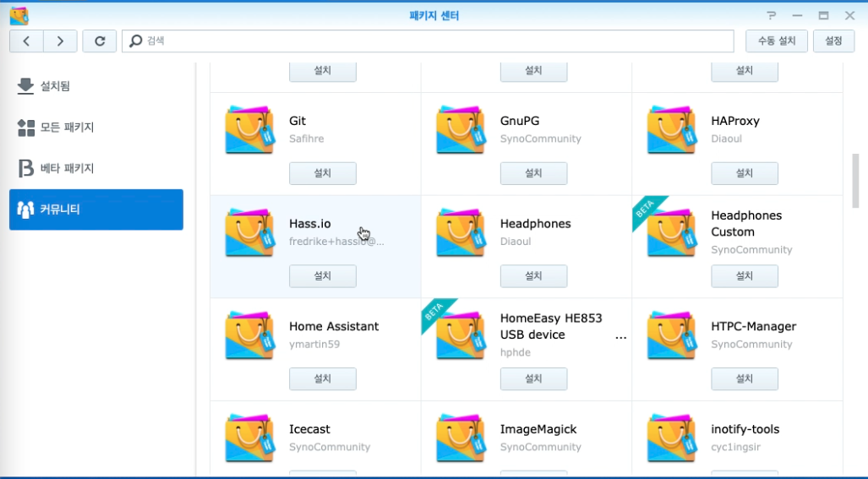Go forward using the right arrow

(60, 41)
